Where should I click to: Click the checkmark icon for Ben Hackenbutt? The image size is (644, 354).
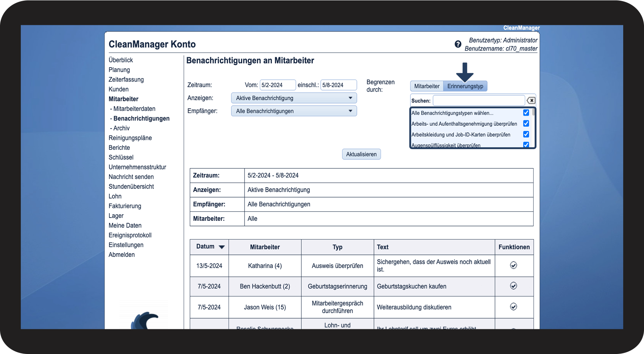coord(513,286)
